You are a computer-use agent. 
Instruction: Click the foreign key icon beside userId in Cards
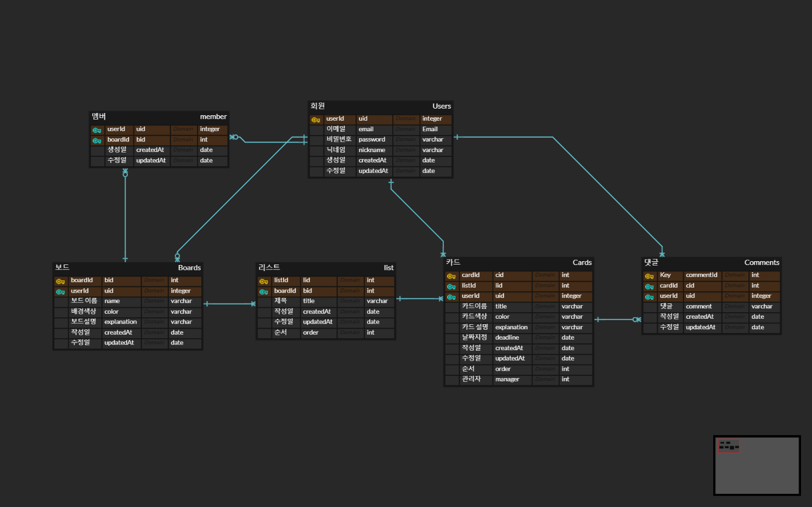[x=452, y=297]
